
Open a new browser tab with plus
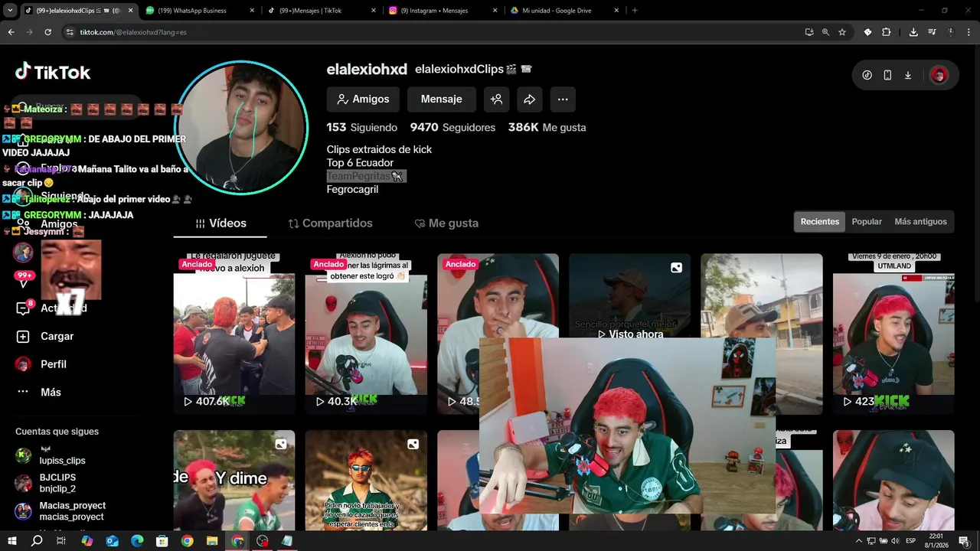click(x=635, y=11)
